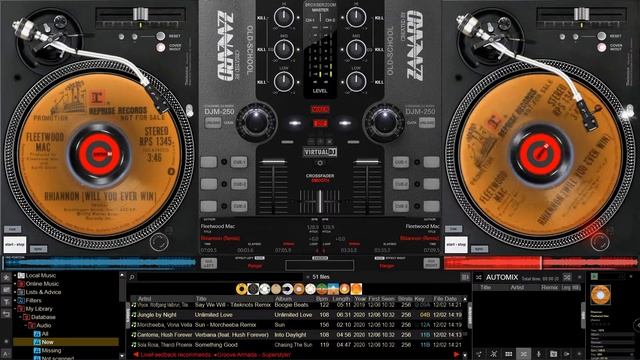Image resolution: width=640 pixels, height=360 pixels.
Task: Collapse the Database tree node
Action: click(x=20, y=317)
